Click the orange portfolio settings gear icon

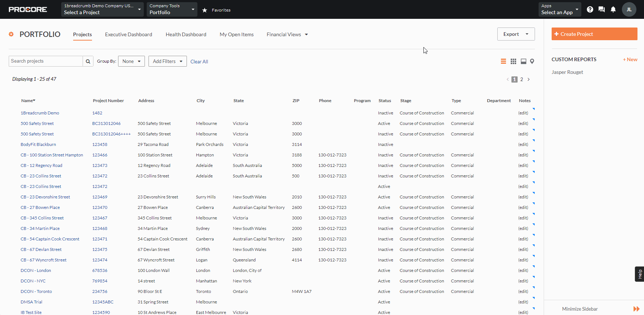(x=11, y=34)
